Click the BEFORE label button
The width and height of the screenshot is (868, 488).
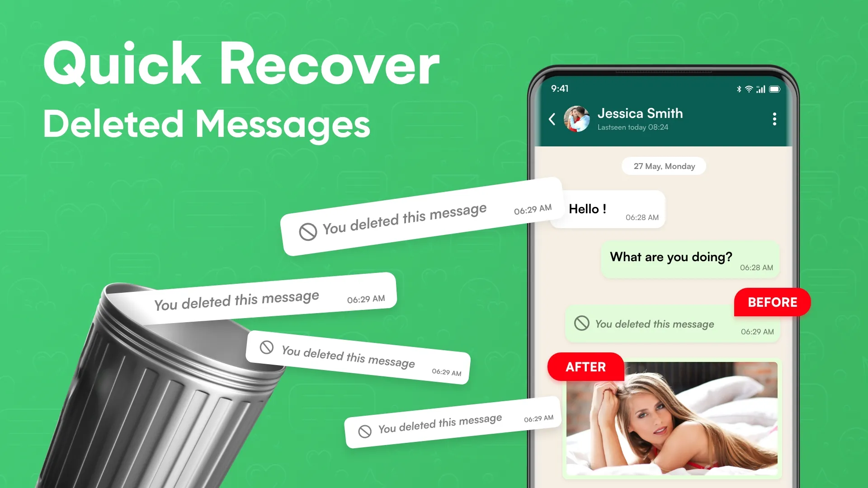(773, 303)
